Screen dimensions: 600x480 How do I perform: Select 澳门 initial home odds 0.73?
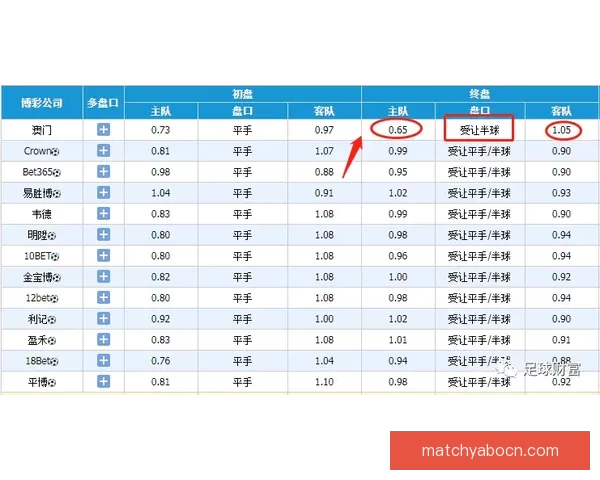[161, 130]
